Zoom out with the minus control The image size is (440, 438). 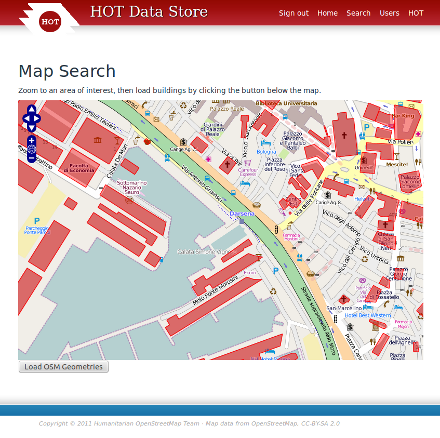[x=31, y=158]
